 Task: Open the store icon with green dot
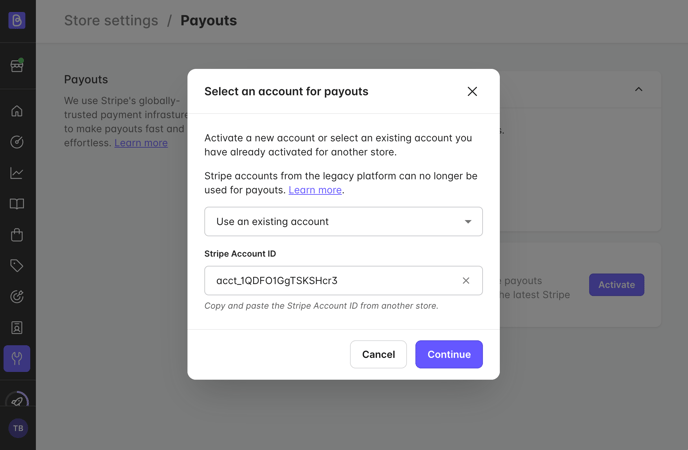(x=17, y=66)
